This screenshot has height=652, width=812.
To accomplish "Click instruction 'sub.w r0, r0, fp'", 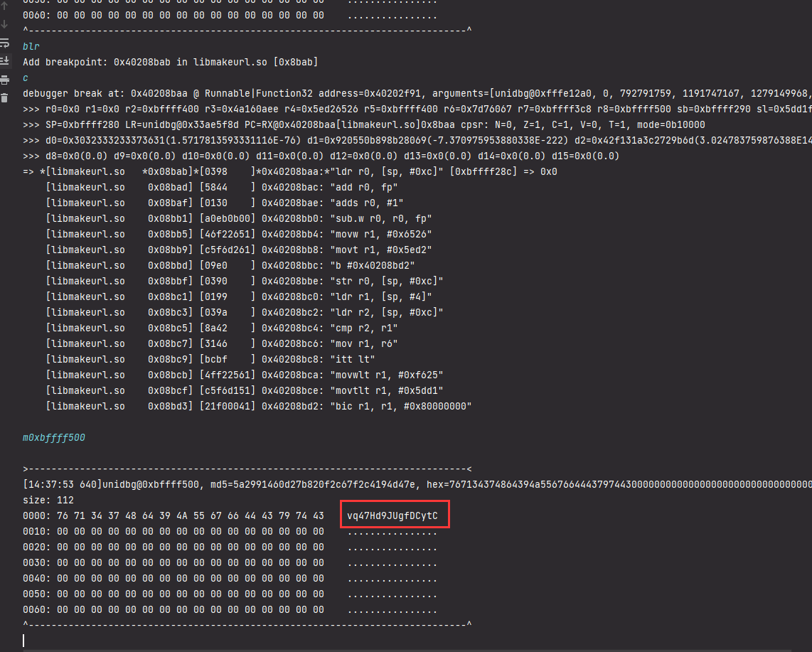I will click(x=380, y=218).
